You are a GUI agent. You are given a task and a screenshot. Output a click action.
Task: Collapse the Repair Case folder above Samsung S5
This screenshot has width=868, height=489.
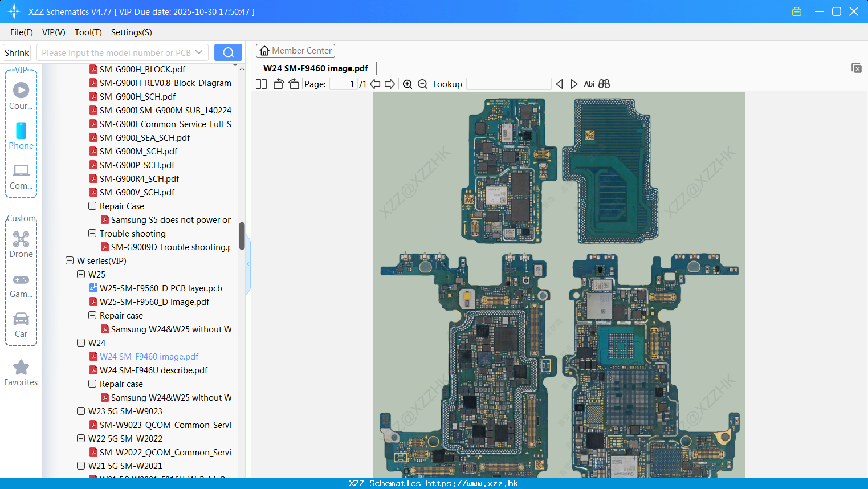pos(92,206)
